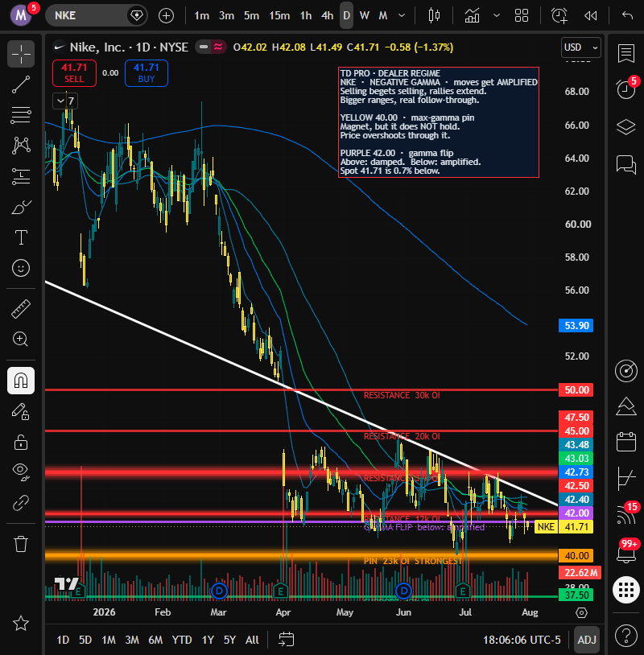Toggle magnet mode snapping
This screenshot has width=644, height=655.
[x=20, y=381]
